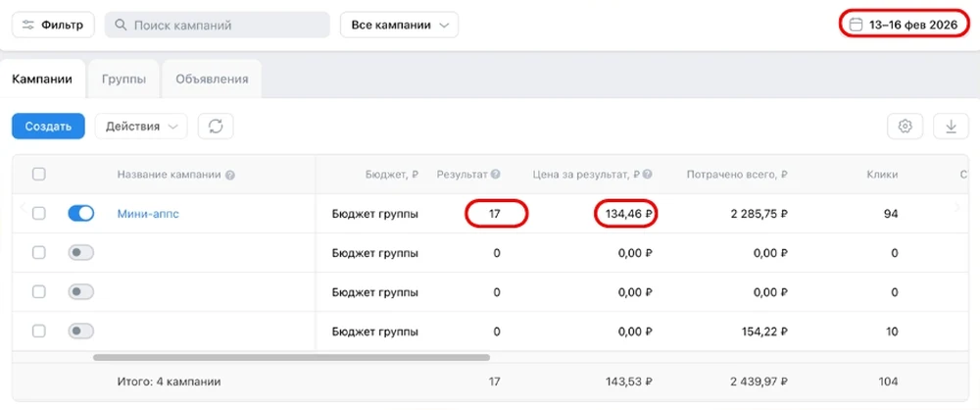Tick the checkbox in the 154,22 ₽ row
Image resolution: width=980 pixels, height=410 pixels.
tap(39, 332)
